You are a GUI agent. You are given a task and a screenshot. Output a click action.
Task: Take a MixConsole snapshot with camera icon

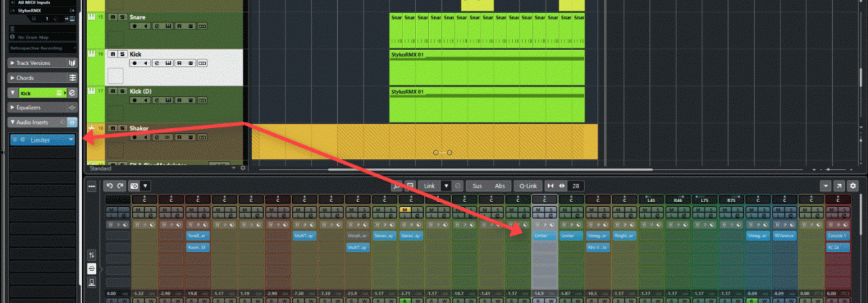coord(133,186)
